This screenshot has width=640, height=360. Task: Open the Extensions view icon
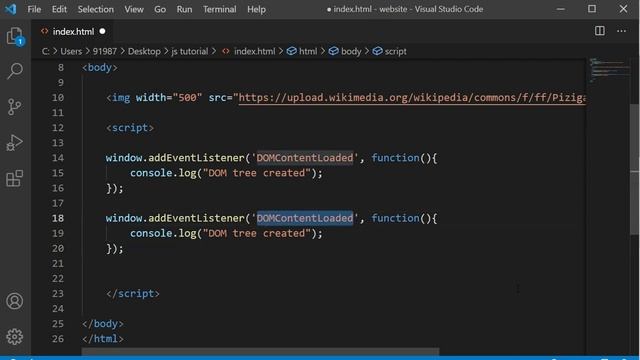click(15, 178)
